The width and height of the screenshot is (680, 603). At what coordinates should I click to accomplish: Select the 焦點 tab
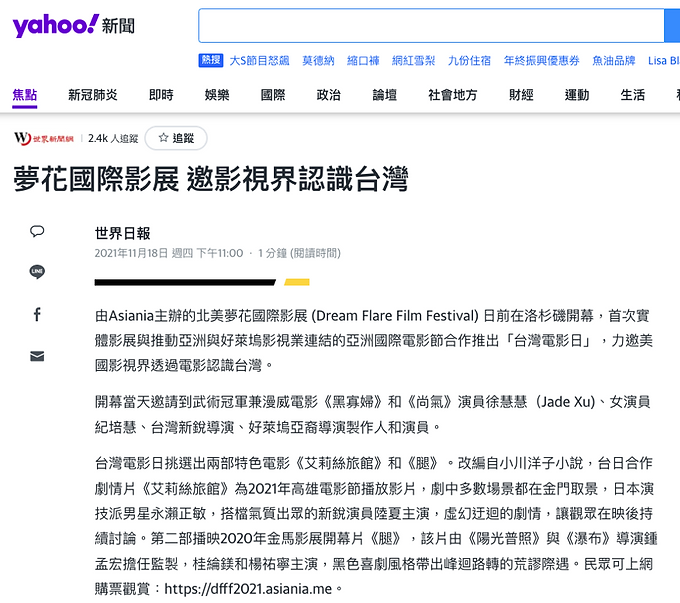(x=25, y=95)
